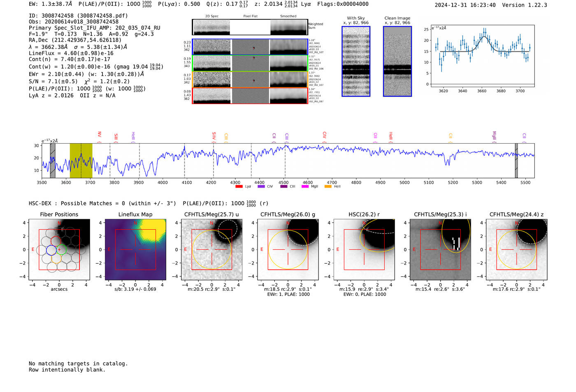
Task: Click the '2D Spec' column header
Action: click(x=212, y=16)
